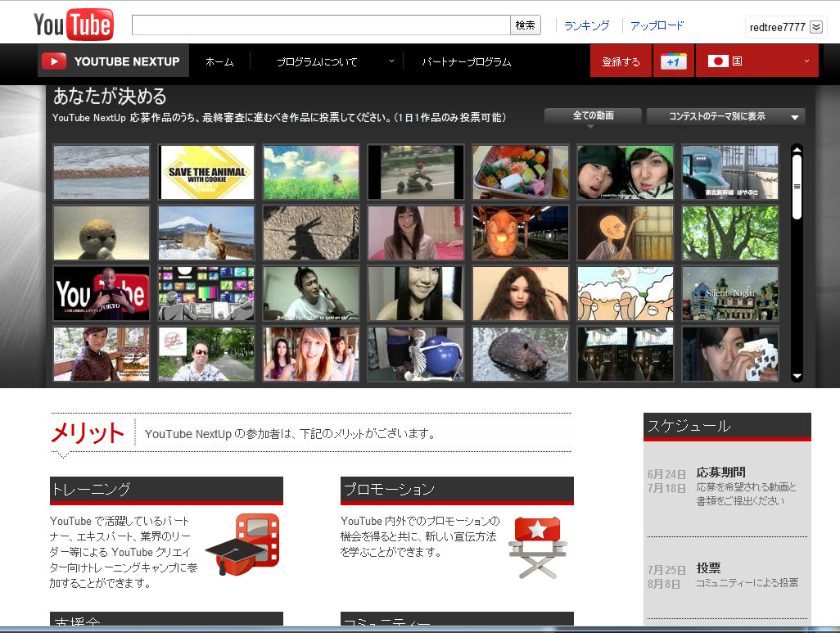Click the あなたが決める heading

[110, 97]
